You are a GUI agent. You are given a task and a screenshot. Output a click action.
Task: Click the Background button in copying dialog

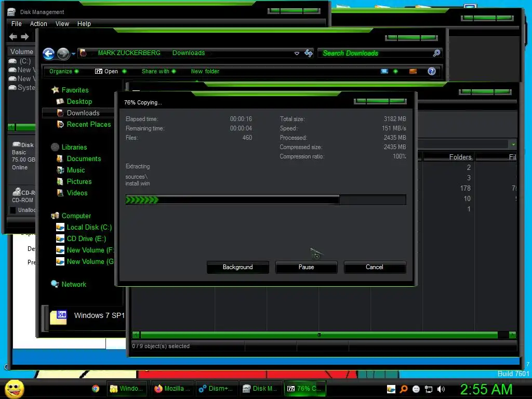[x=237, y=267]
